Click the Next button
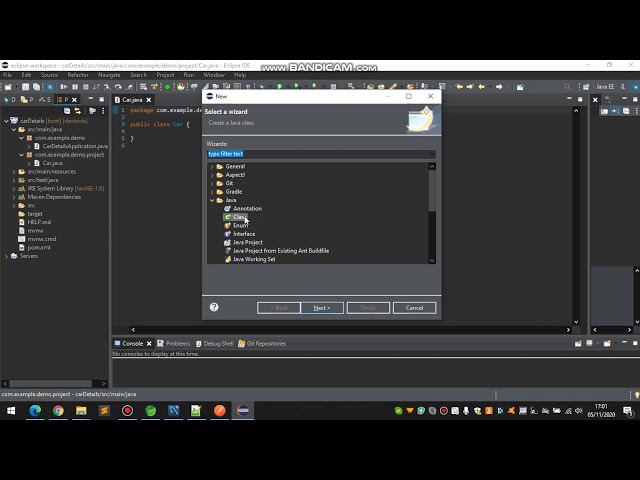The width and height of the screenshot is (640, 480). click(322, 308)
